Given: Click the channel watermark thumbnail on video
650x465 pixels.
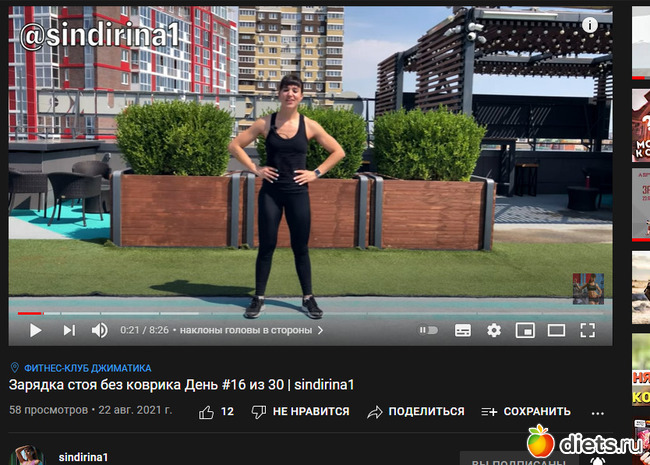Looking at the screenshot, I should (x=588, y=289).
